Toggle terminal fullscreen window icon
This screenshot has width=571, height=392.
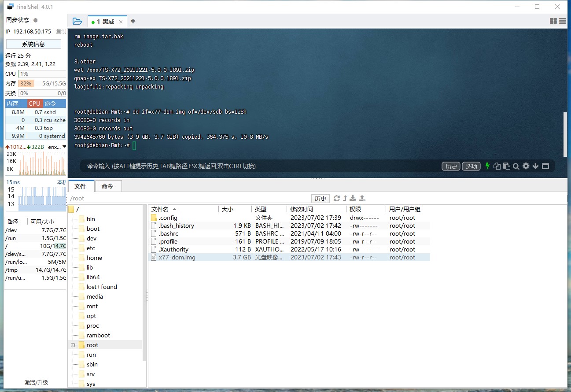click(x=545, y=166)
